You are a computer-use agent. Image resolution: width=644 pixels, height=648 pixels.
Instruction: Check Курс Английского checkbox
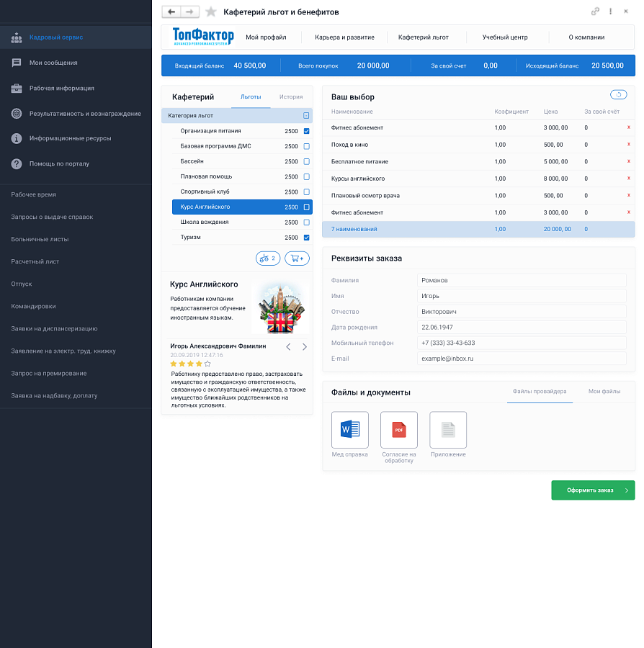tap(307, 207)
